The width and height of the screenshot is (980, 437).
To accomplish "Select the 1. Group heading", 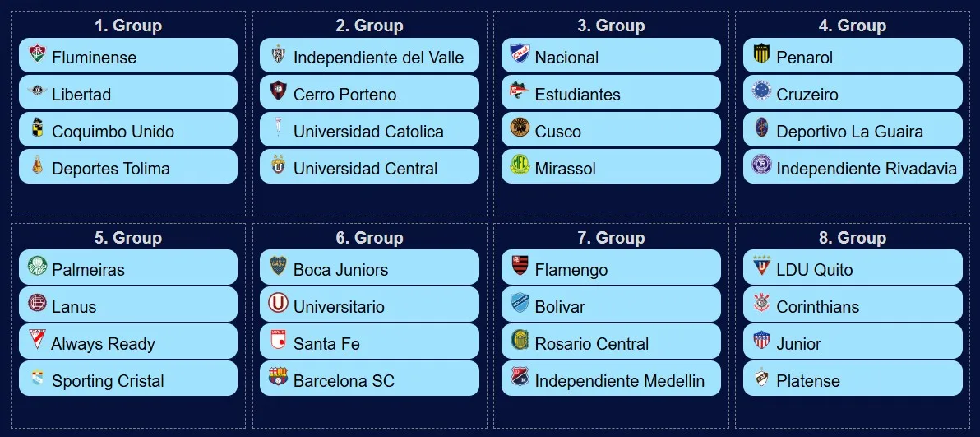I will click(x=128, y=26).
